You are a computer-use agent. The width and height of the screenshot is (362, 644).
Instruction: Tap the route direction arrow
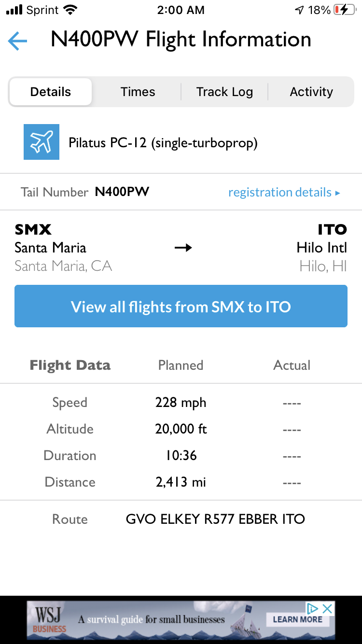(183, 248)
